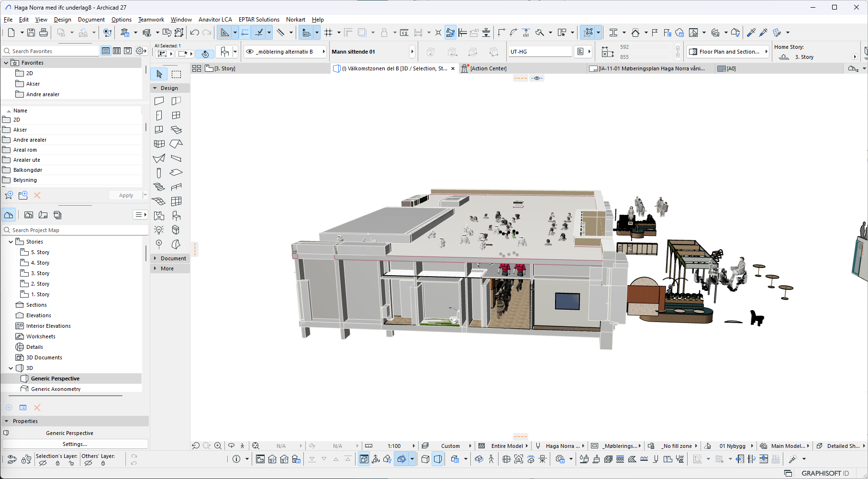
Task: Click the Save icon in toolbar
Action: (x=31, y=33)
